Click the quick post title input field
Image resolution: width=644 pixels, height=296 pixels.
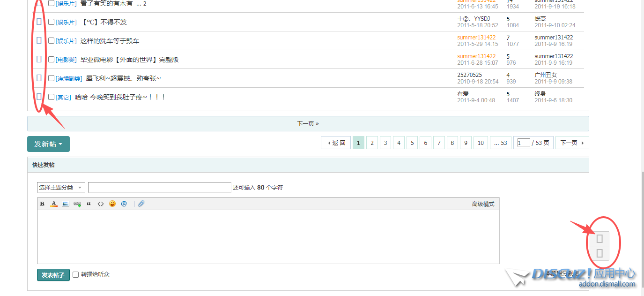click(x=159, y=188)
